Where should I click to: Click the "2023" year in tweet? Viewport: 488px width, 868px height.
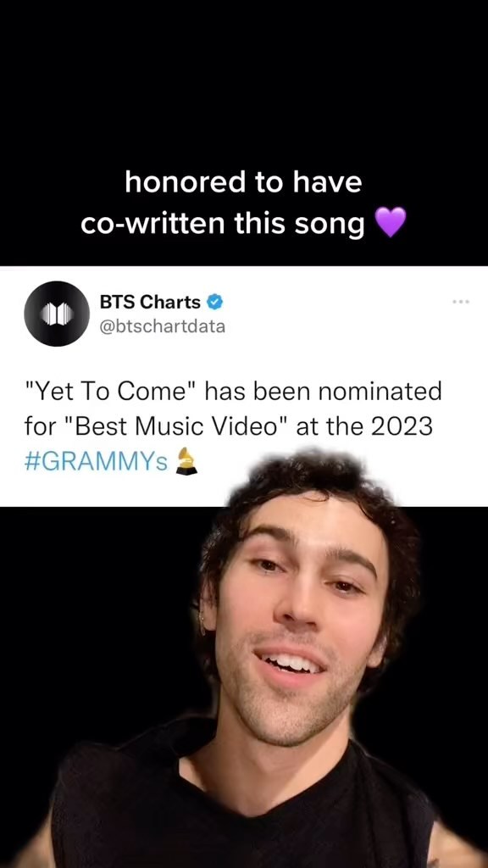pos(401,427)
